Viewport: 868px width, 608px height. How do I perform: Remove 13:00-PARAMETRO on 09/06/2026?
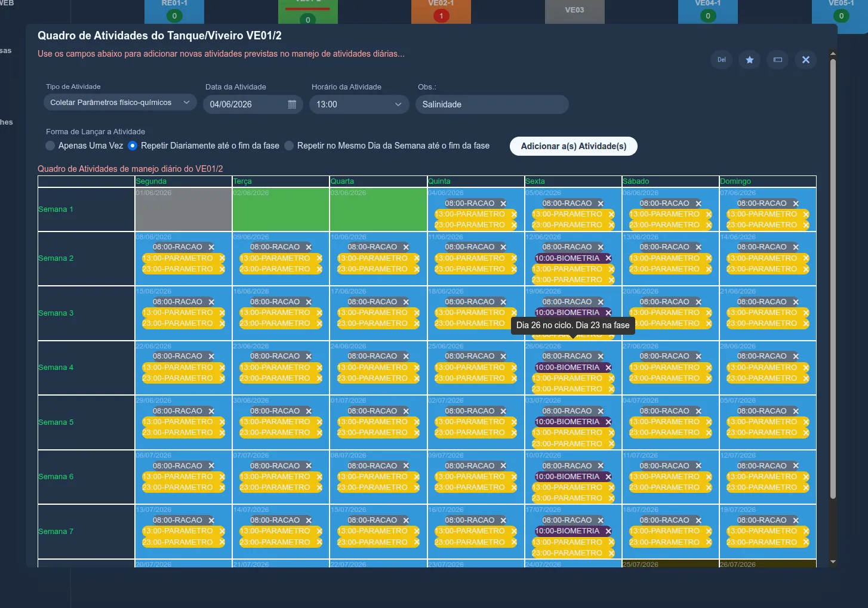319,258
